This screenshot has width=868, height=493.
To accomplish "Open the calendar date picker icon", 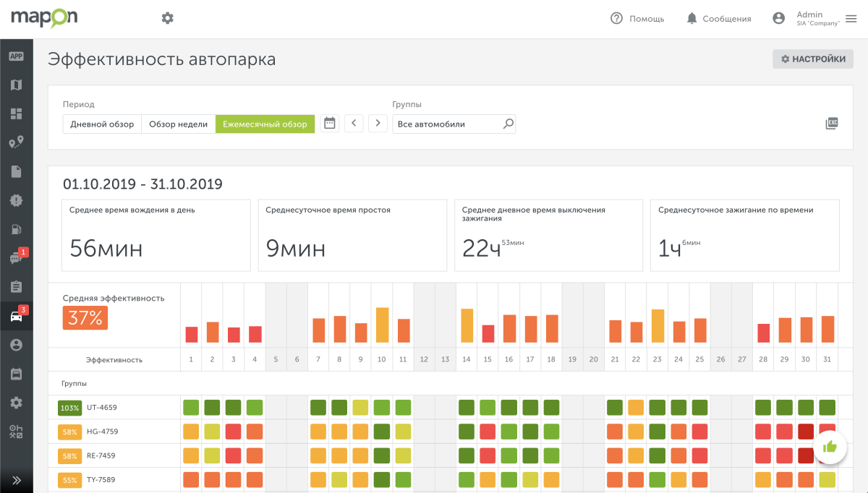I will pyautogui.click(x=330, y=124).
